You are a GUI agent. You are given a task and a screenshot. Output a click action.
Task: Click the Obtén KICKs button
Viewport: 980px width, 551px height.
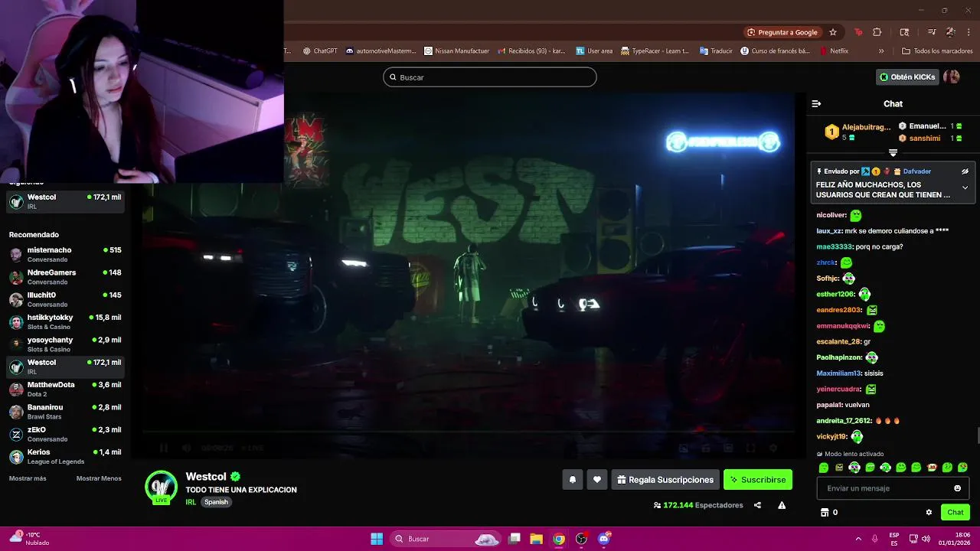point(907,77)
